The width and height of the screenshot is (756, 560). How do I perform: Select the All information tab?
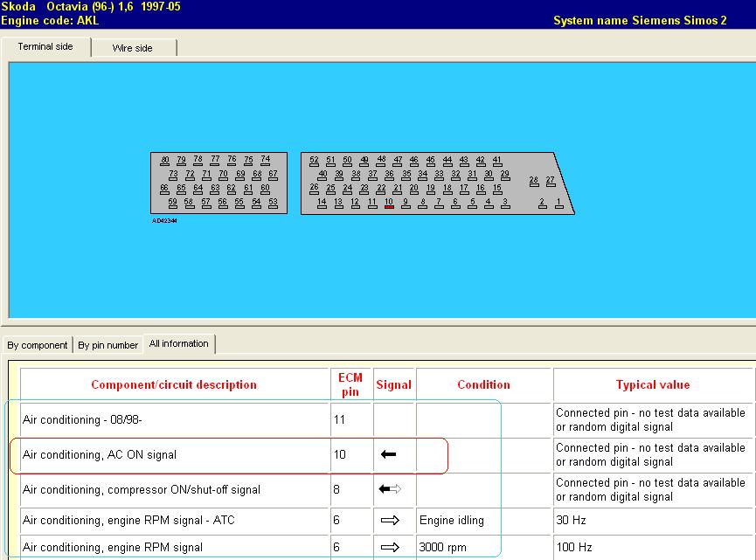coord(179,344)
